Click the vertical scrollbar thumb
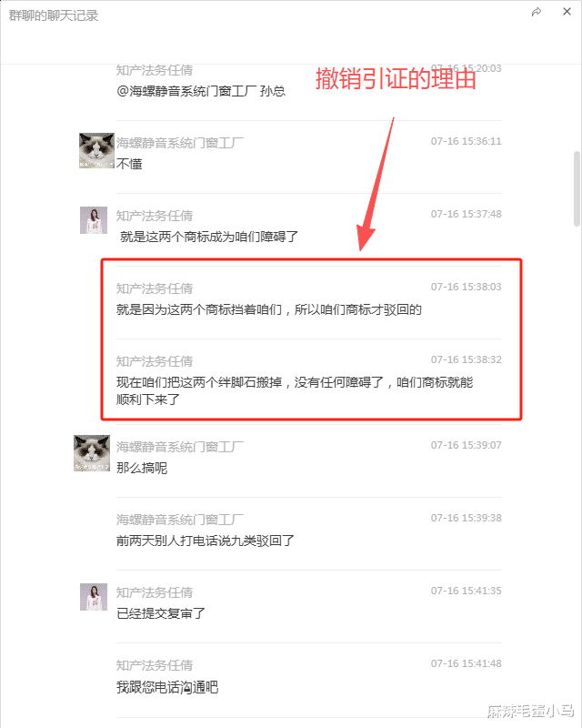 [x=577, y=188]
